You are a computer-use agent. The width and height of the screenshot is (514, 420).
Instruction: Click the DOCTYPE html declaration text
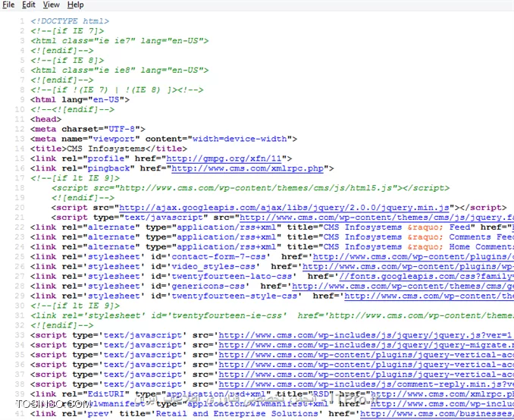(x=70, y=21)
